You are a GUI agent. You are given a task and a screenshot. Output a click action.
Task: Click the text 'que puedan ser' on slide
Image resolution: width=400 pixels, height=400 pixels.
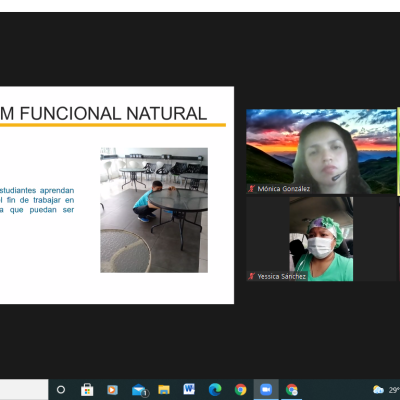click(42, 210)
